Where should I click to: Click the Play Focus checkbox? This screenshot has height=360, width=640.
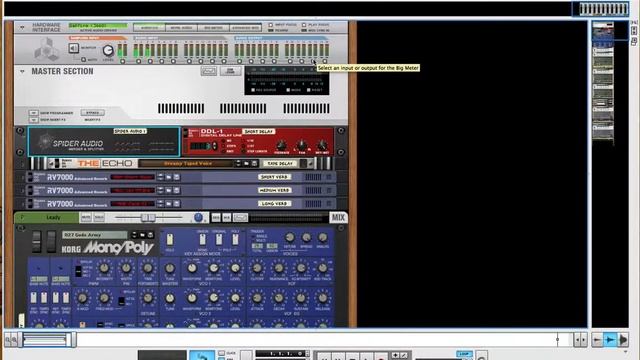click(x=304, y=25)
